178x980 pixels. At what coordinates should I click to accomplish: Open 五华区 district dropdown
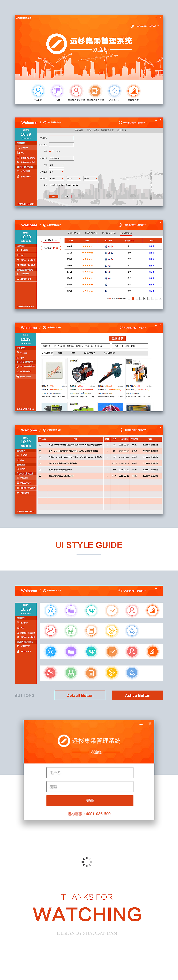[91, 178]
